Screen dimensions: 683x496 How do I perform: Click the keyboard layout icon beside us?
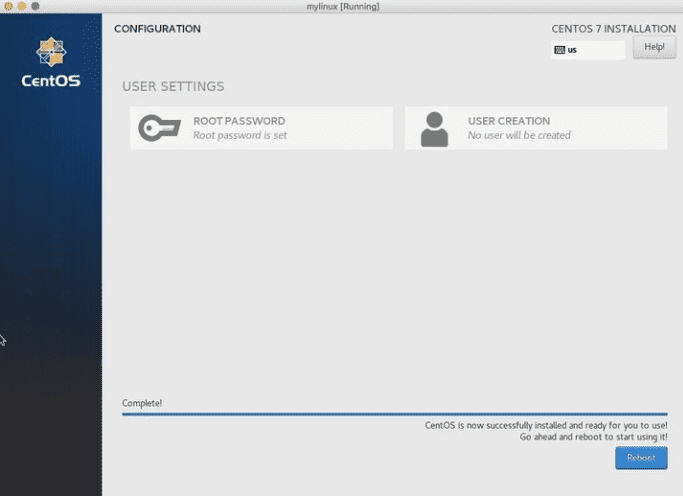(x=559, y=50)
